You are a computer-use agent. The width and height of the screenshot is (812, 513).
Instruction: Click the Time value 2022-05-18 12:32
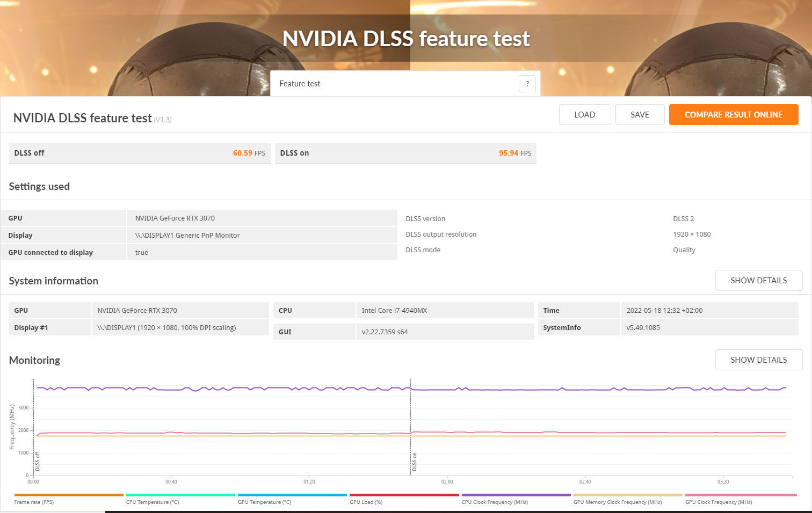point(664,311)
